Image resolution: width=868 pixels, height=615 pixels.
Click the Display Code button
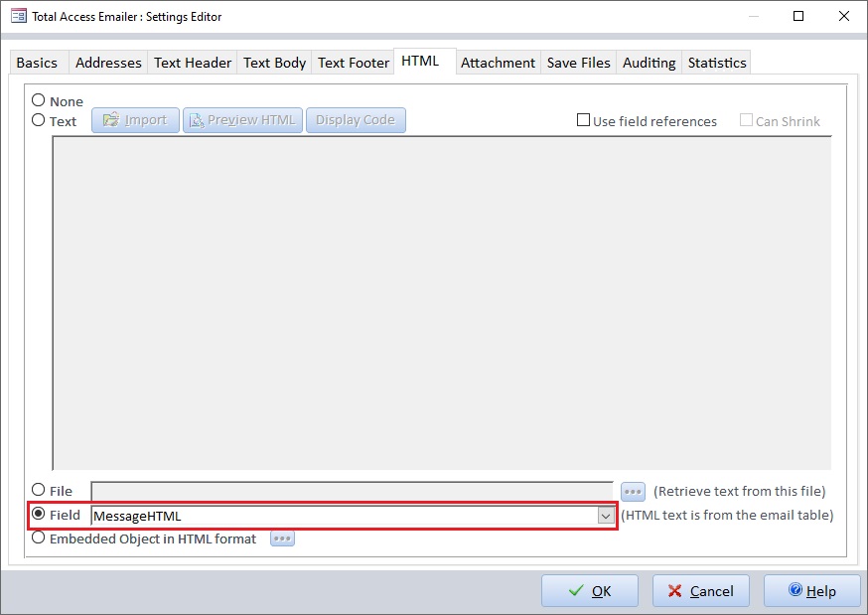[x=356, y=120]
